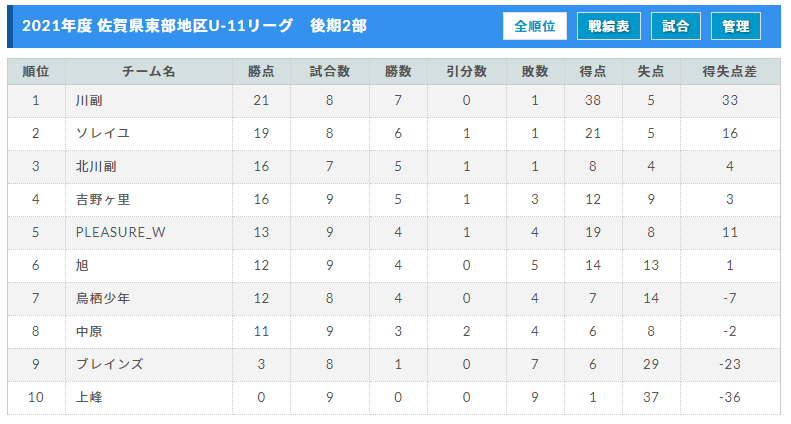Click the チーム名 column header
The width and height of the screenshot is (791, 424).
coord(149,72)
